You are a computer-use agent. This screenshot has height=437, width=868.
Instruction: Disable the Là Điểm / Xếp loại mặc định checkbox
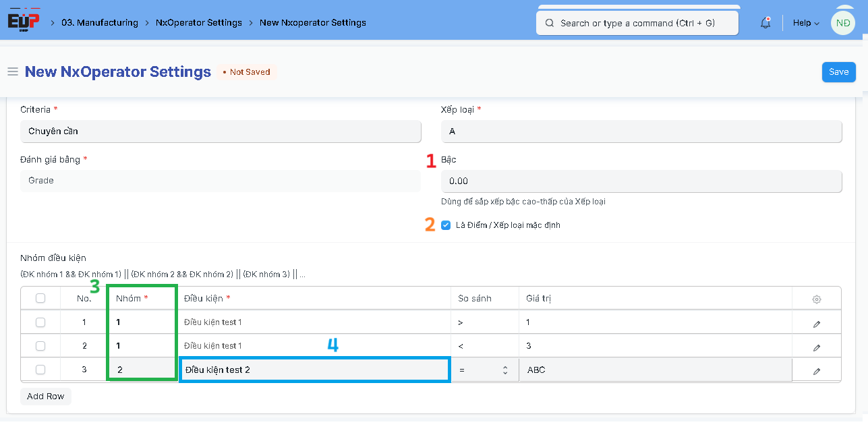tap(446, 225)
